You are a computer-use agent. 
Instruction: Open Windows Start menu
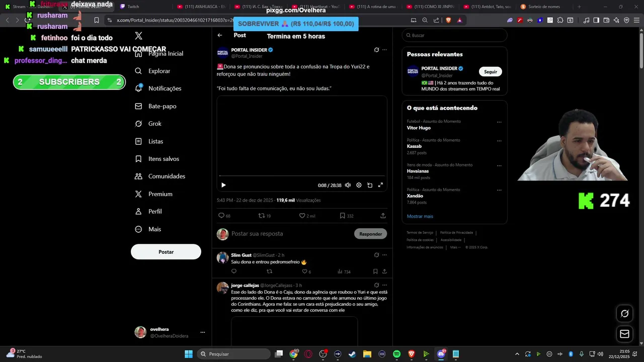click(x=189, y=354)
